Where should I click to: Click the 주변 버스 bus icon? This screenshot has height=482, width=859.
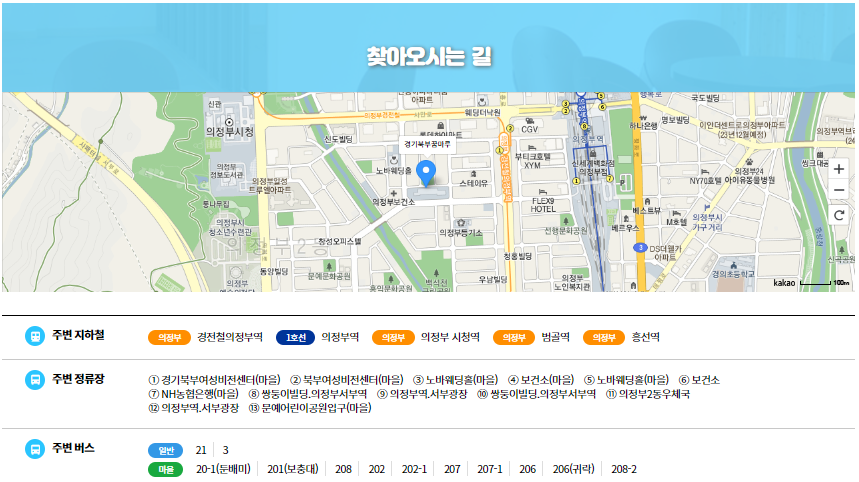point(35,449)
